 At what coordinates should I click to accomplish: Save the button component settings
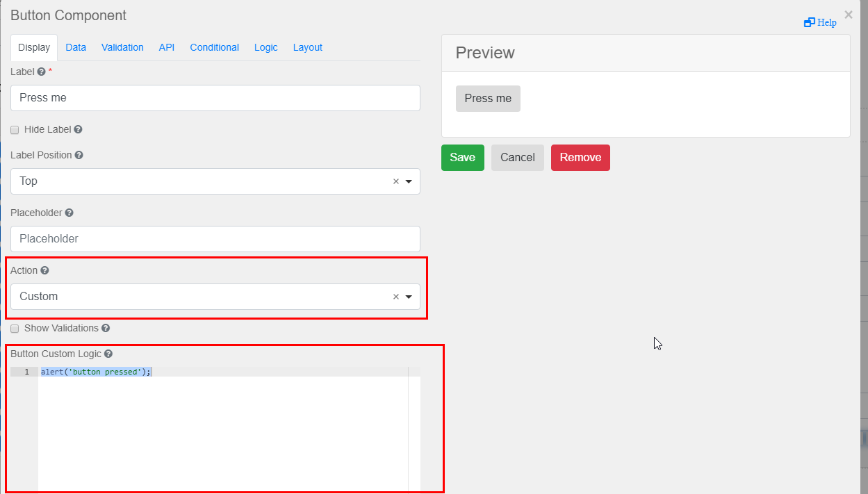point(462,158)
